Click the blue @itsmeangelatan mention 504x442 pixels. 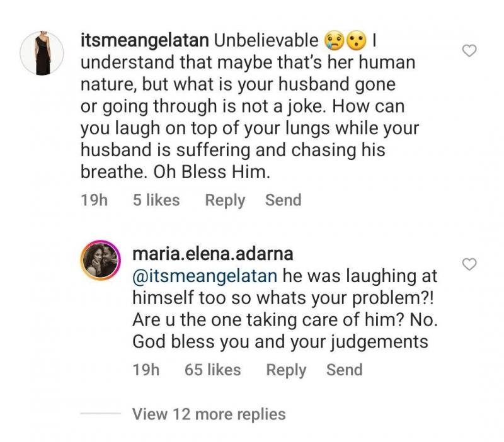pos(205,276)
